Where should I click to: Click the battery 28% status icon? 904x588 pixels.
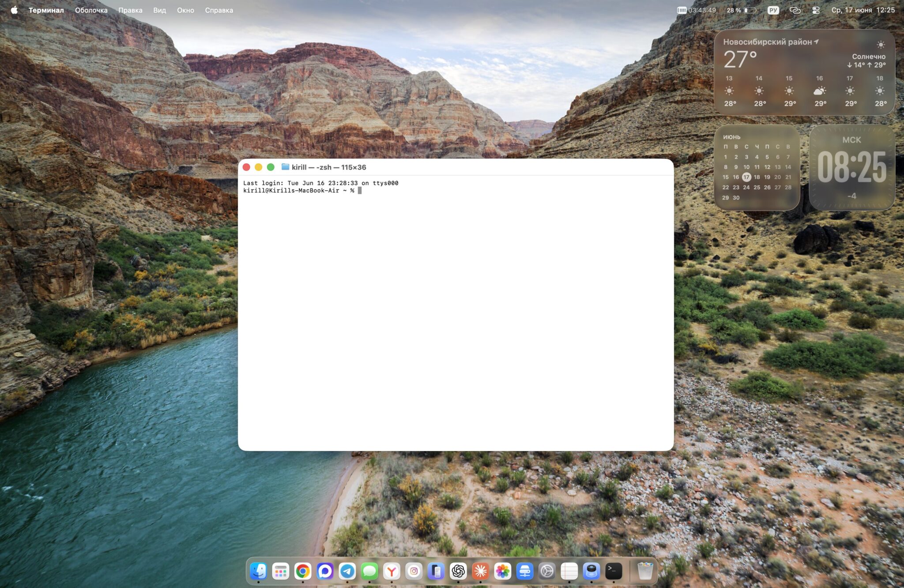pyautogui.click(x=742, y=10)
